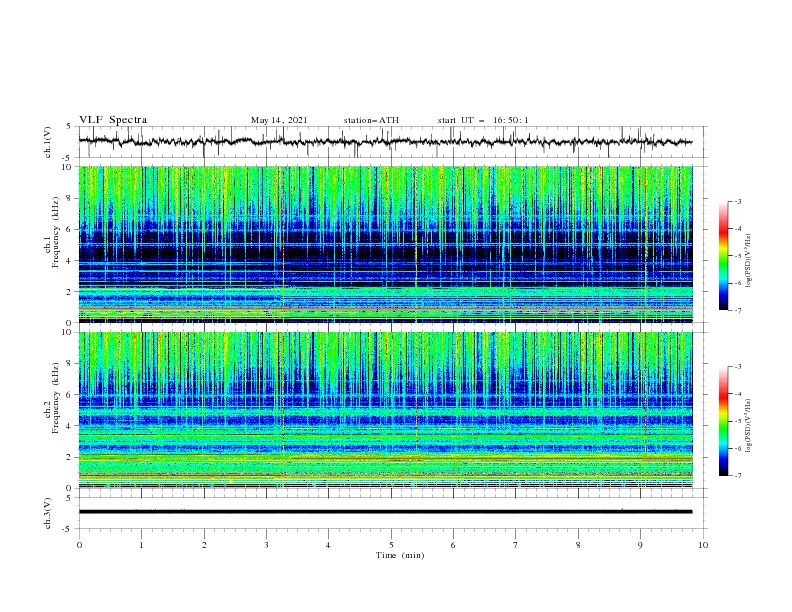
Task: Click inside the ch.2 frequency spectrogram panel
Action: [385, 410]
